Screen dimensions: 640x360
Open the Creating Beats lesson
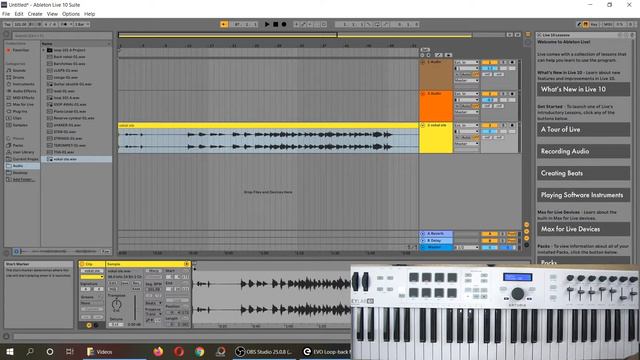583,173
